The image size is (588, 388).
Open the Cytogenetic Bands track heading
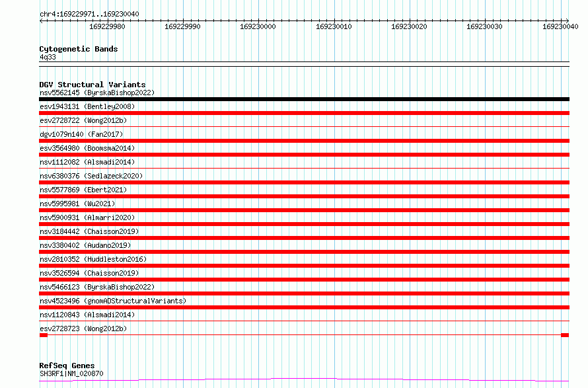[79, 49]
